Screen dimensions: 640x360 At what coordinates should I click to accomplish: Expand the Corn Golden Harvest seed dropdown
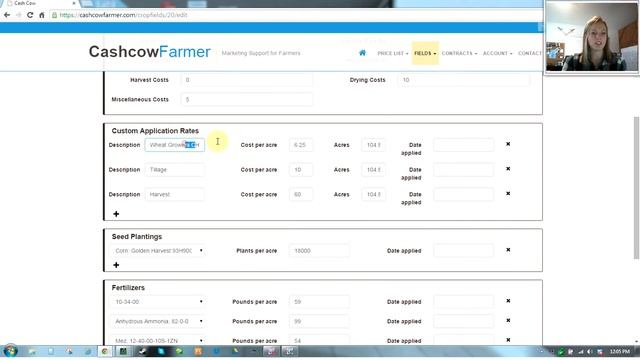pyautogui.click(x=158, y=251)
